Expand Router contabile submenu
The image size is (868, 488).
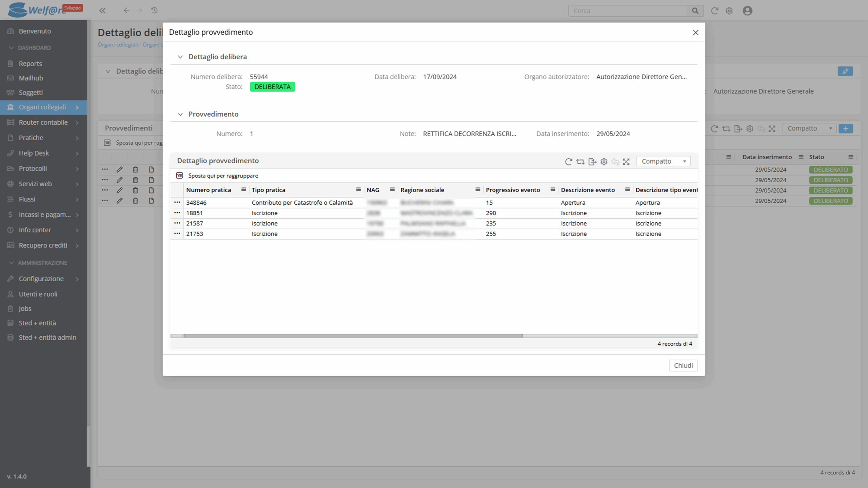click(x=77, y=122)
